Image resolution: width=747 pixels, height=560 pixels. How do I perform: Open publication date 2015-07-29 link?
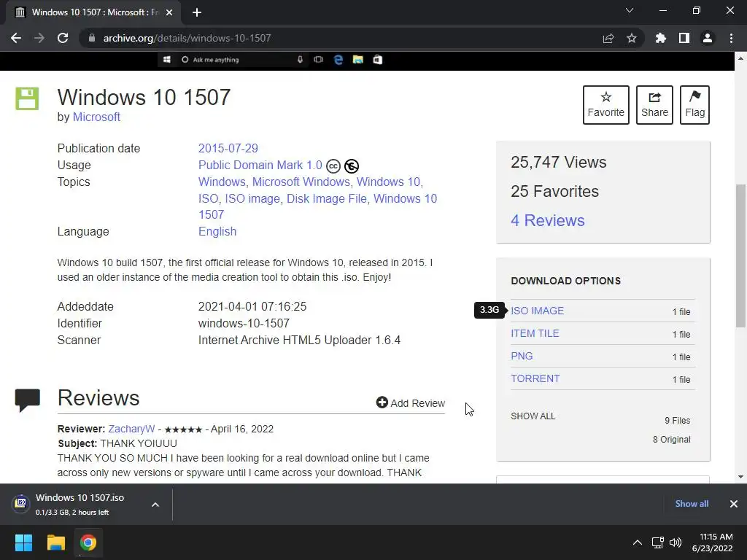click(228, 148)
